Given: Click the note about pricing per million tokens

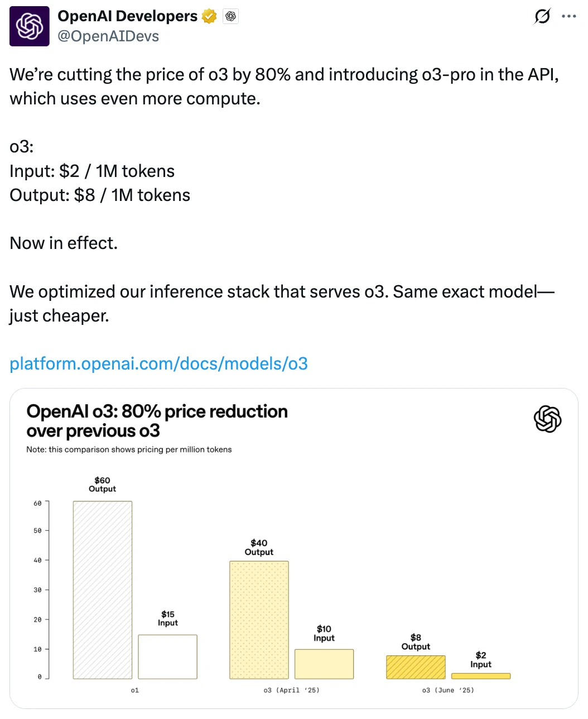Looking at the screenshot, I should [129, 449].
